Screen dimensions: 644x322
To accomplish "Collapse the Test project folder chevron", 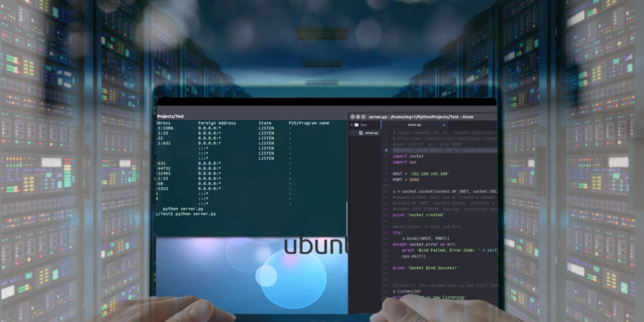I will click(352, 125).
